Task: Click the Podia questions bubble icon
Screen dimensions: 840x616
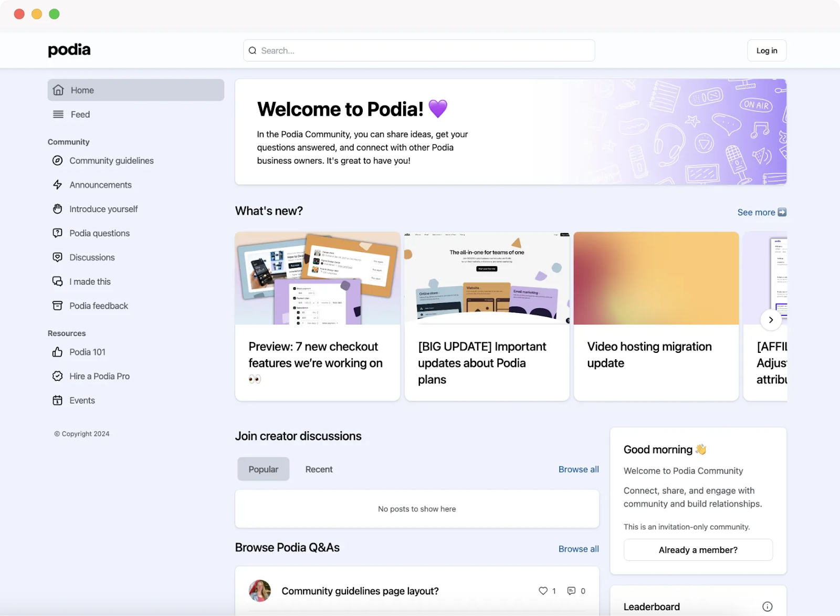Action: click(x=58, y=233)
